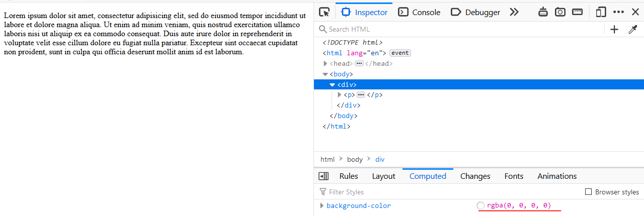Open the Layout tab
Viewport: 644px width, 216px height.
click(x=383, y=176)
